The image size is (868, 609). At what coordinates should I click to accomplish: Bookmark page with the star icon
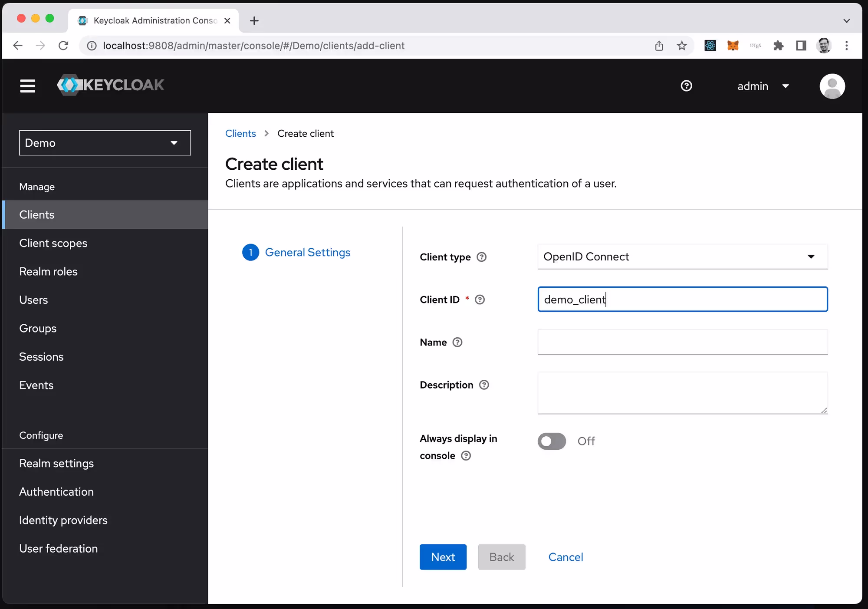tap(681, 46)
